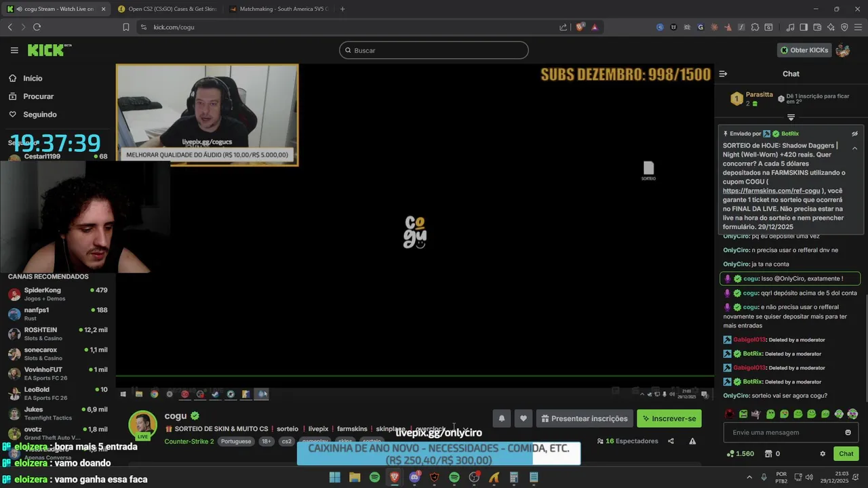Screen dimensions: 868x488
Task: Open emoji picker in chat input
Action: 848,432
